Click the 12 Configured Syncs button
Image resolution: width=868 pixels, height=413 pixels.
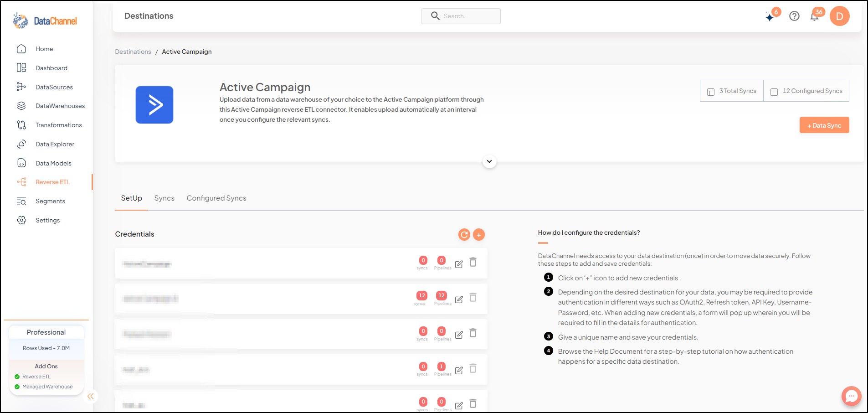[x=806, y=91]
